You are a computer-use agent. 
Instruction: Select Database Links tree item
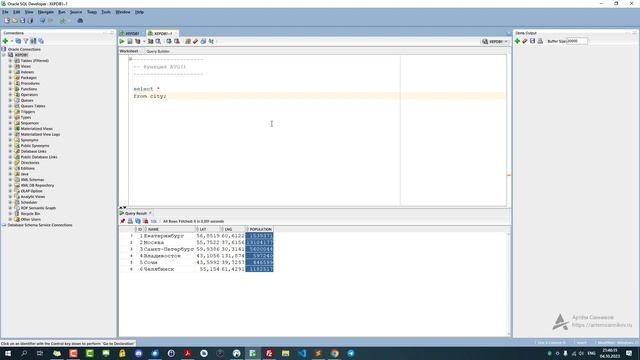tap(33, 151)
